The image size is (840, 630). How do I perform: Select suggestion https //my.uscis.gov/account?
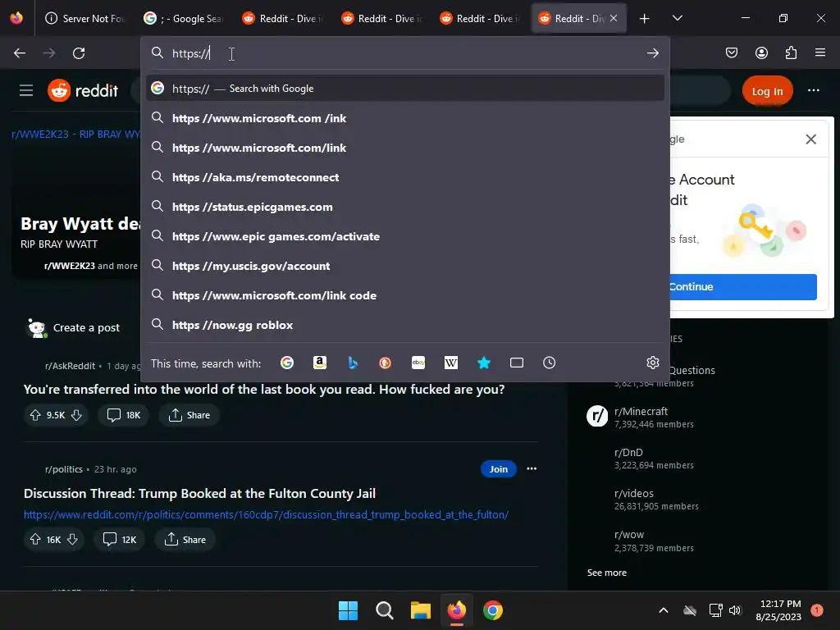[405, 266]
